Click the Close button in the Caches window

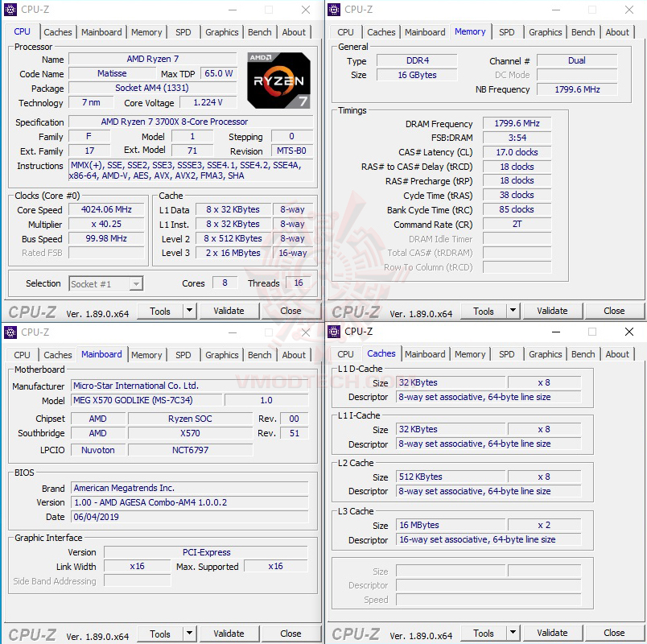point(614,633)
